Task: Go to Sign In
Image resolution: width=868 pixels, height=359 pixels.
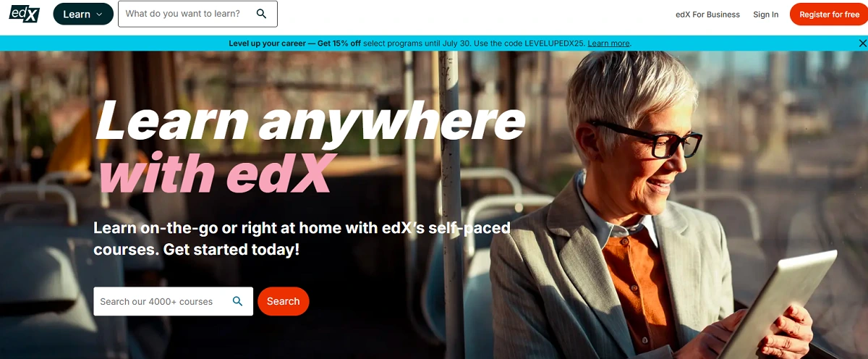Action: [x=766, y=14]
